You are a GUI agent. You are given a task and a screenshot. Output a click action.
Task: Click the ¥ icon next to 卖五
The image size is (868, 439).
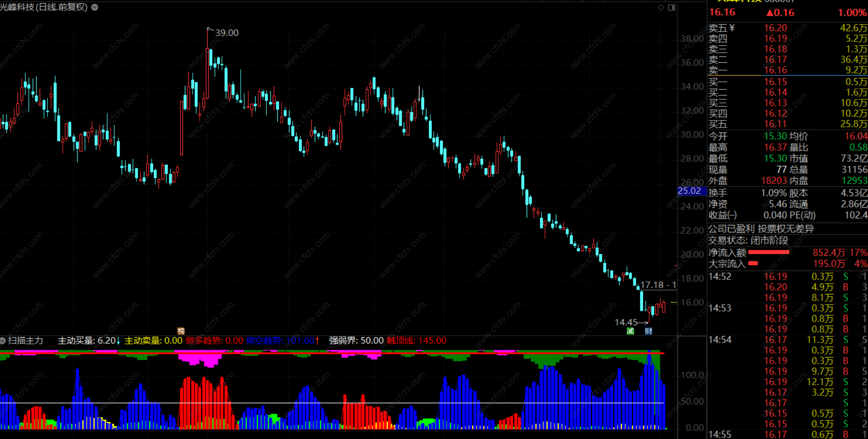pyautogui.click(x=732, y=28)
